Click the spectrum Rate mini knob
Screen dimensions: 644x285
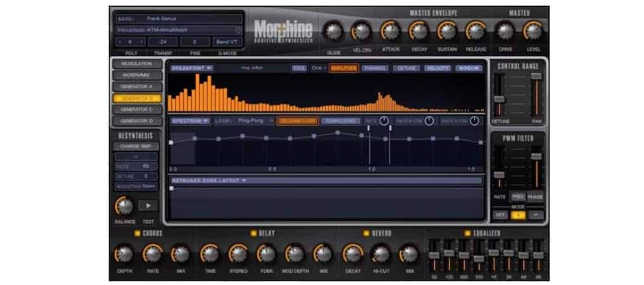click(383, 121)
